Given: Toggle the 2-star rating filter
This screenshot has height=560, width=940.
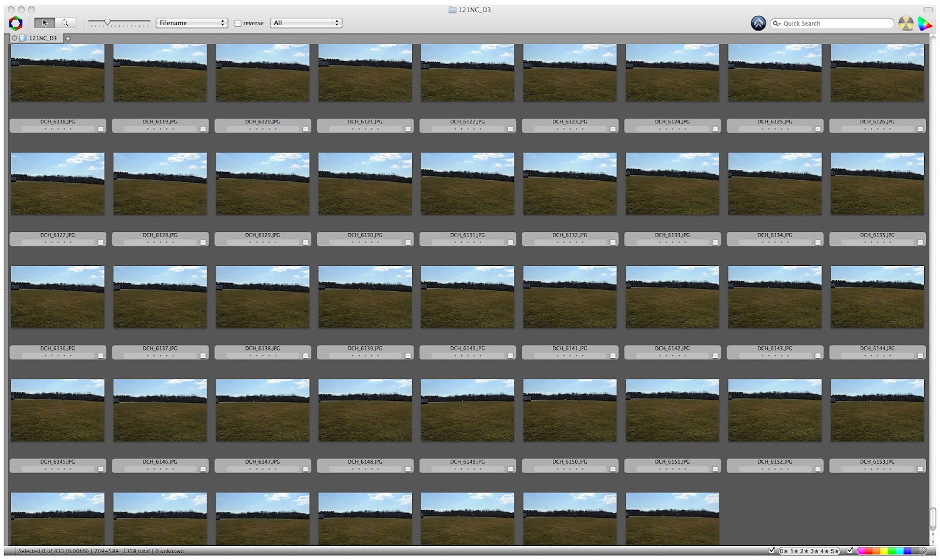Looking at the screenshot, I should click(804, 551).
